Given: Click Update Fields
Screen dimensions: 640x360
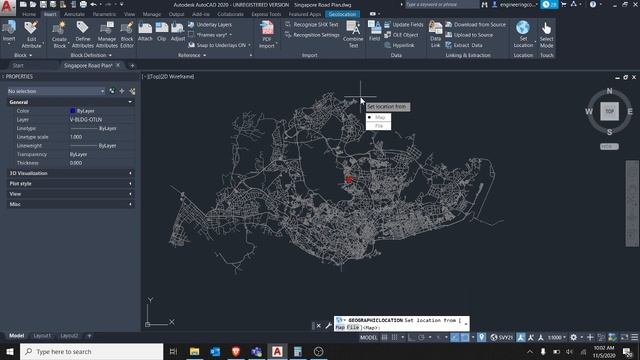Looking at the screenshot, I should click(404, 24).
